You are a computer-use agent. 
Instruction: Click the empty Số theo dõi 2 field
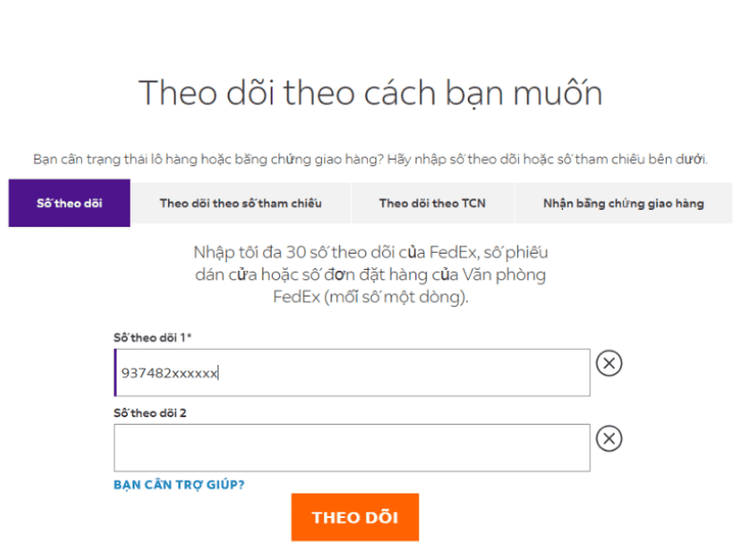(x=352, y=448)
